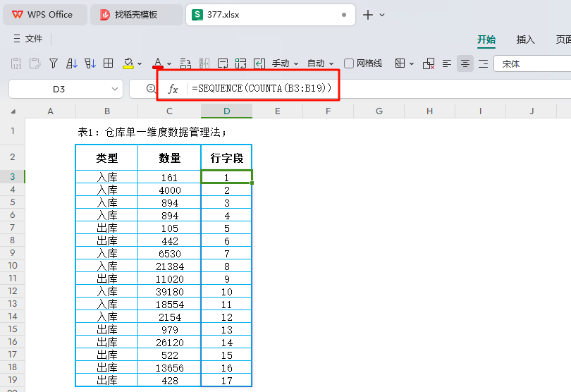Click the 类型 header cell
Viewport: 571px width, 392px height.
(107, 157)
